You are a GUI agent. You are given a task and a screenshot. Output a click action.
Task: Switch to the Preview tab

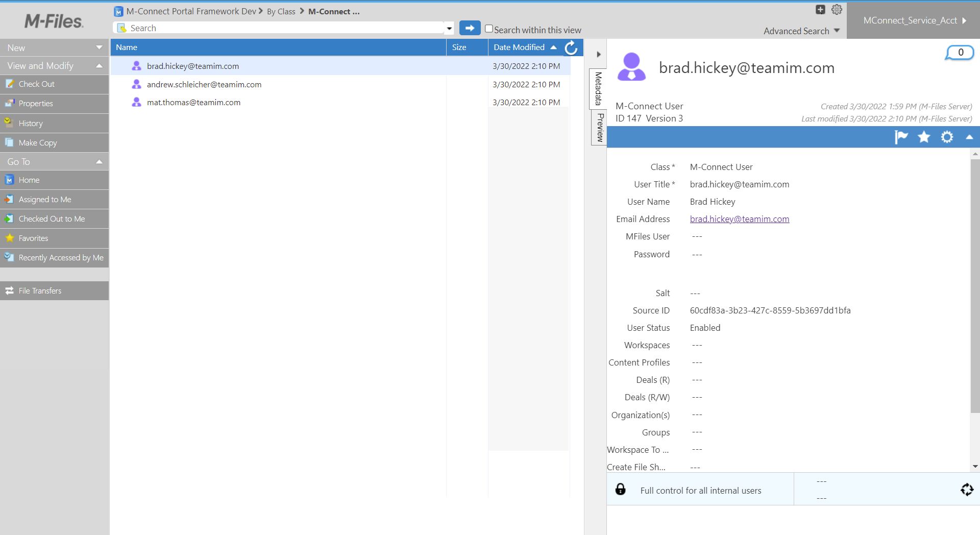click(x=599, y=127)
